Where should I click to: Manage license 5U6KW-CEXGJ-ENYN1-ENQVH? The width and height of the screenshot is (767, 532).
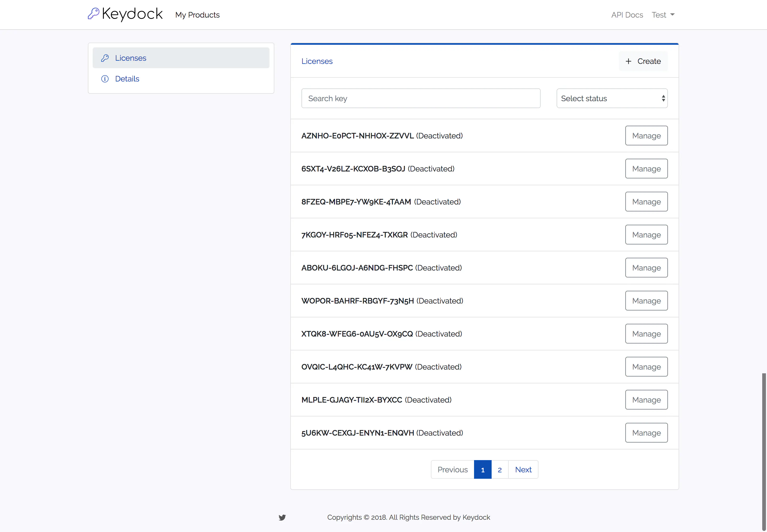(646, 433)
